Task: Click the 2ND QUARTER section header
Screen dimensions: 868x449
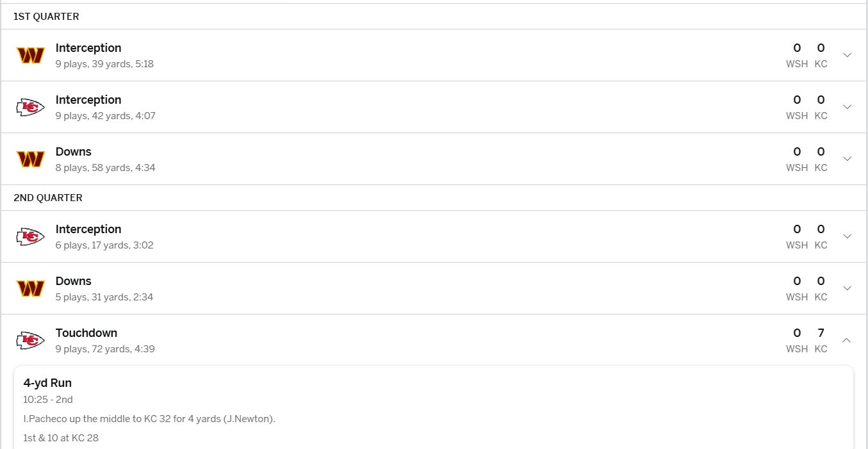Action: pyautogui.click(x=48, y=198)
